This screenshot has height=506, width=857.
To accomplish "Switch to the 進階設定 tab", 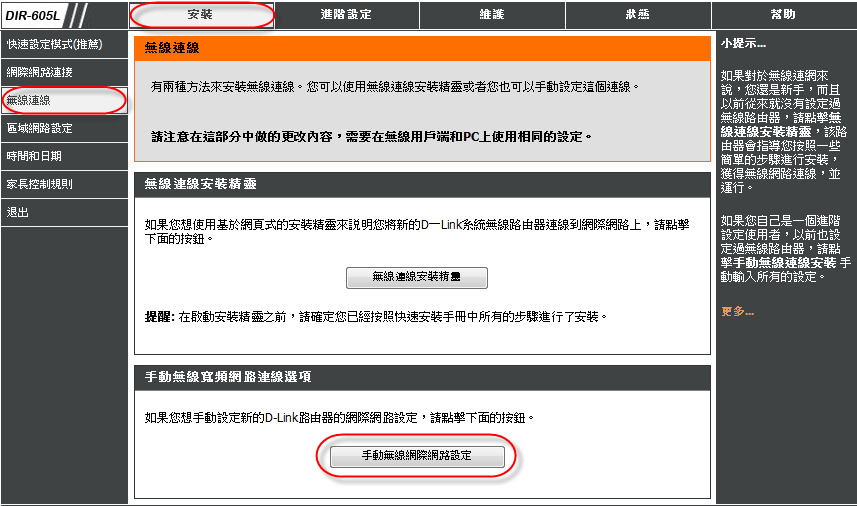I will coord(347,15).
